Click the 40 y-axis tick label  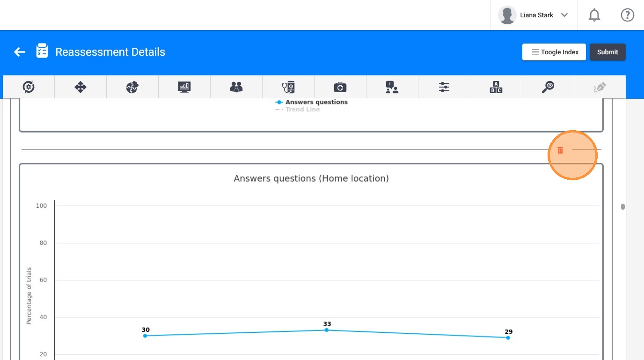point(43,317)
